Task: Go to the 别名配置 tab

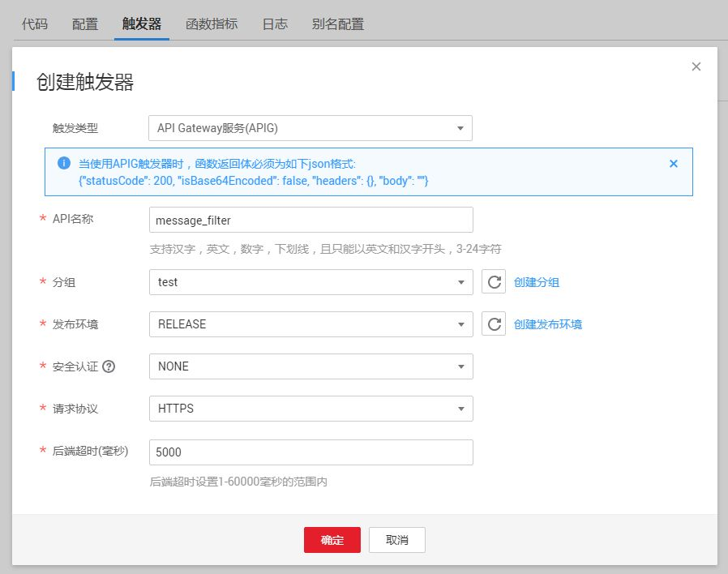Action: [x=338, y=24]
